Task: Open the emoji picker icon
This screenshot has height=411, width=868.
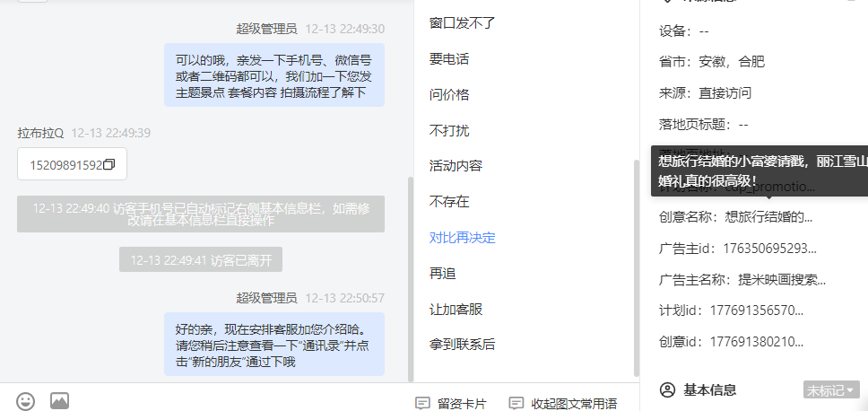Action: click(25, 401)
